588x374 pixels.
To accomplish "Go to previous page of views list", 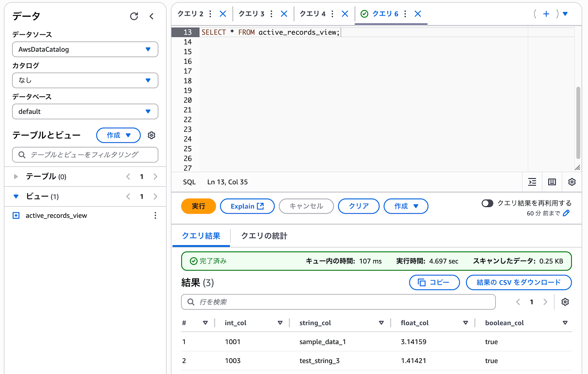I will [128, 196].
